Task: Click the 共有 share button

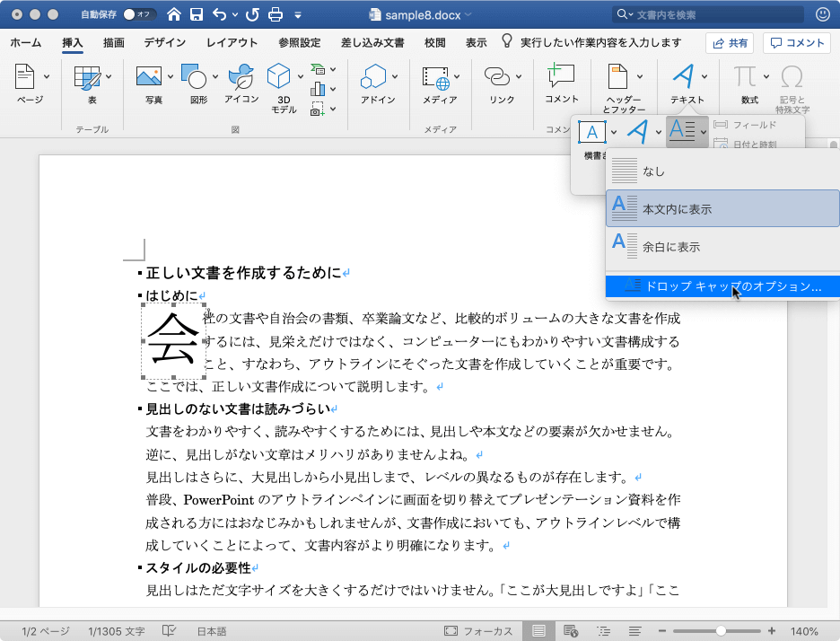Action: click(x=729, y=42)
